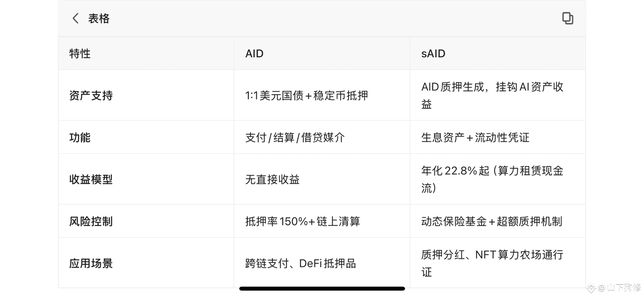The height and width of the screenshot is (297, 644).
Task: Tap the 生息资产+流动性凭证 cell
Action: (475, 137)
